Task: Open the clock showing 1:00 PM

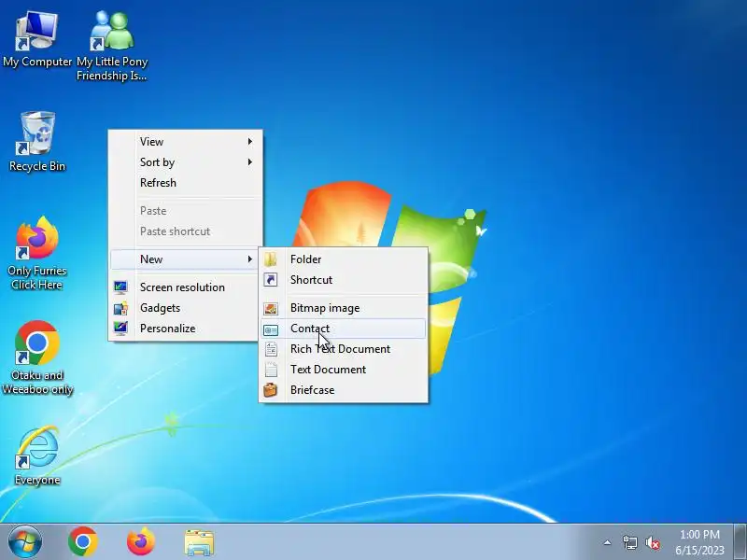Action: (699, 542)
